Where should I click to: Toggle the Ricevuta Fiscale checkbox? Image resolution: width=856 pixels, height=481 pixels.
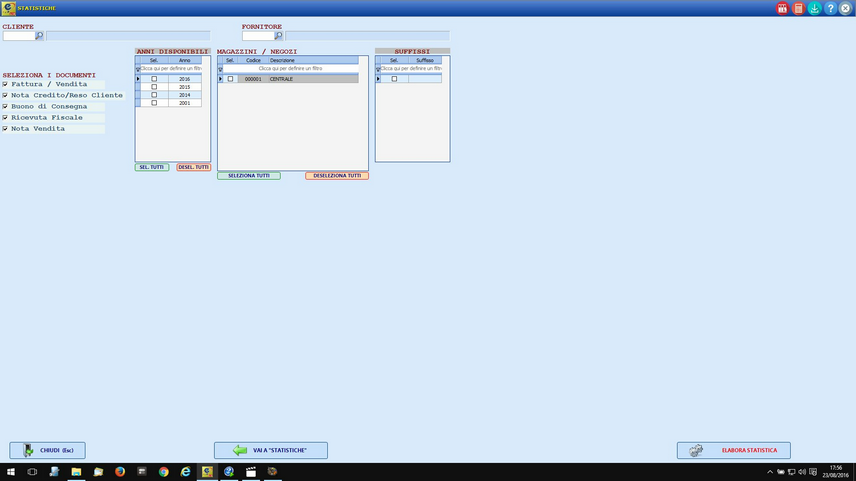pyautogui.click(x=5, y=118)
